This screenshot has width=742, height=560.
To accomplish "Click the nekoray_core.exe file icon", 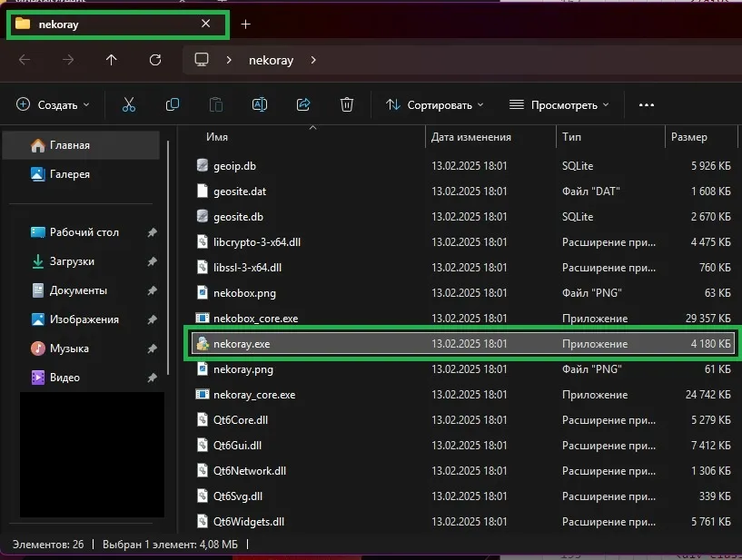I will (202, 394).
